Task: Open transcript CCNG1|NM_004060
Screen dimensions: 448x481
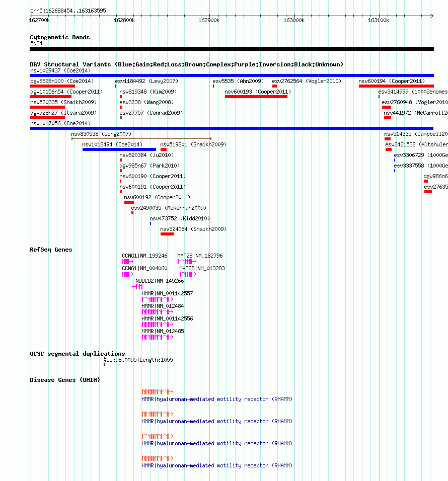Action: tap(144, 268)
